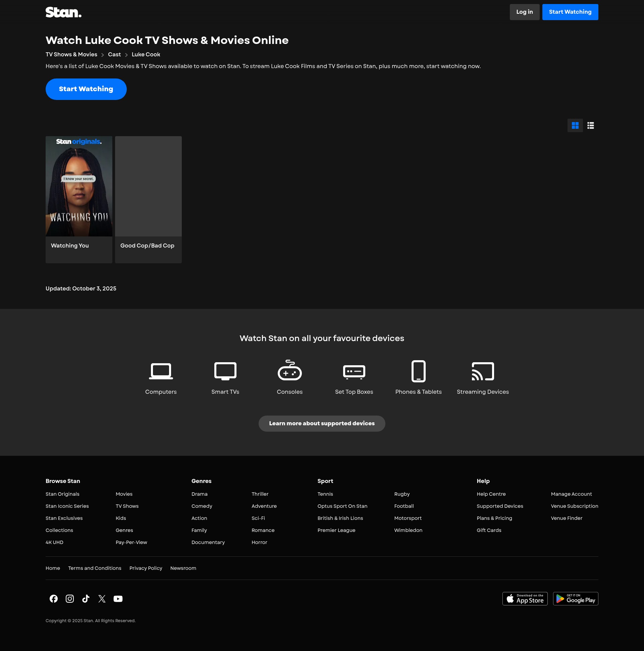The image size is (644, 651).
Task: Click the Log in button
Action: tap(524, 12)
